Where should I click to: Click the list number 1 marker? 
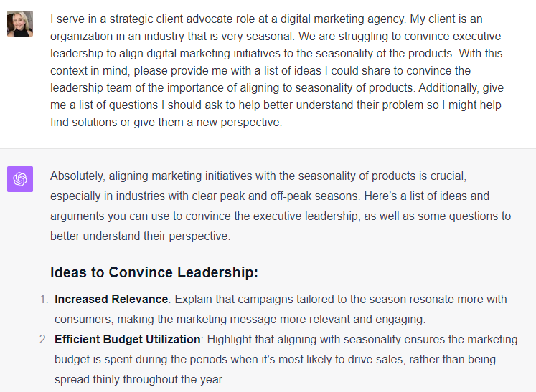click(44, 299)
